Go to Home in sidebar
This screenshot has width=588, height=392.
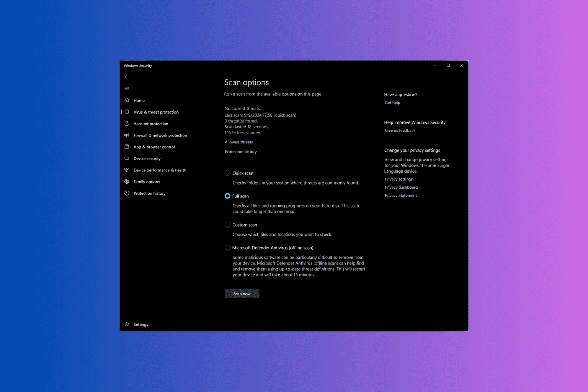pos(139,101)
